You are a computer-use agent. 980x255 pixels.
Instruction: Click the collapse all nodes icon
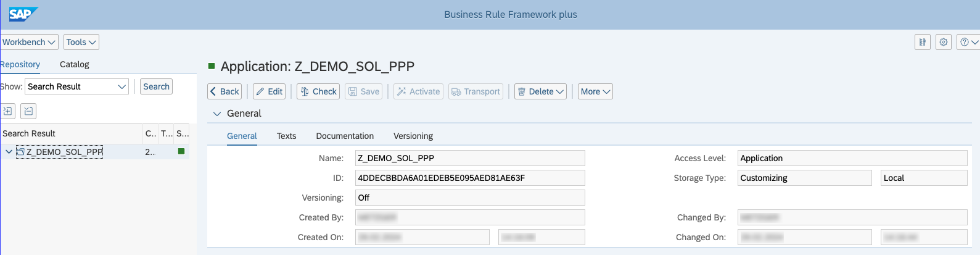point(28,111)
